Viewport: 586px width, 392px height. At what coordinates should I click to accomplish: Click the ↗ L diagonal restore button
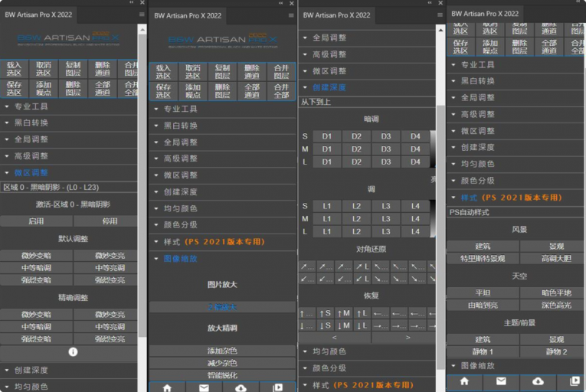(x=362, y=266)
